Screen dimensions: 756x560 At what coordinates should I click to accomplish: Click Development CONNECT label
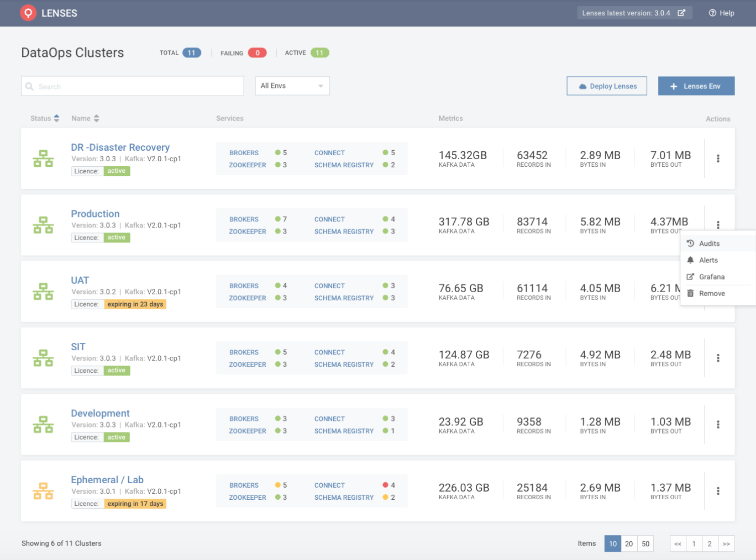coord(329,419)
